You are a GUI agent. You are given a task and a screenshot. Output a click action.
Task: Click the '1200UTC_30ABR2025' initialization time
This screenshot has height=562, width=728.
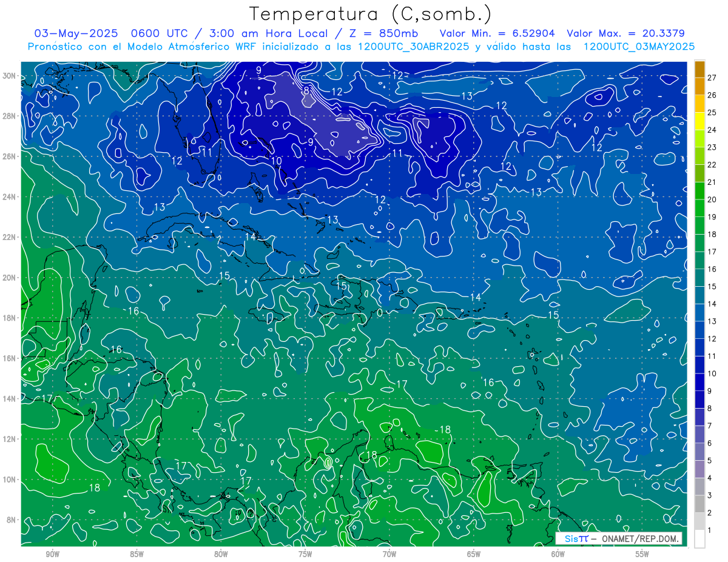(x=413, y=47)
